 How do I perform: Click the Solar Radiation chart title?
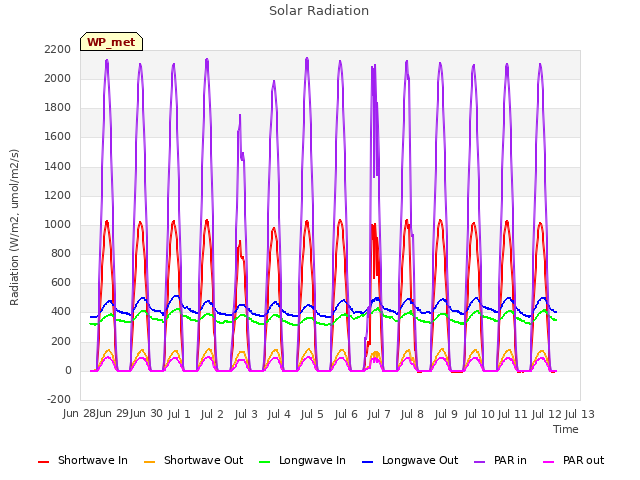click(319, 11)
